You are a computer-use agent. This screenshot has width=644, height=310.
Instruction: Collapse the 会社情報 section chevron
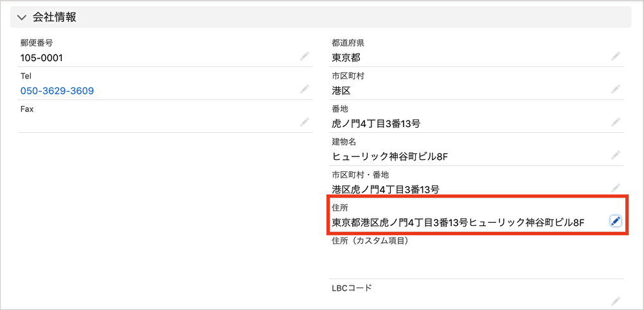[22, 17]
